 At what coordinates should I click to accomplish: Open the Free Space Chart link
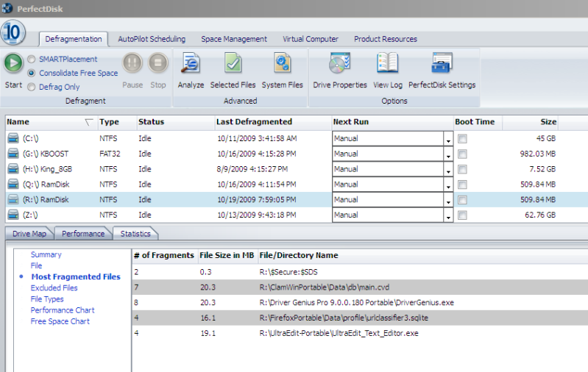60,321
